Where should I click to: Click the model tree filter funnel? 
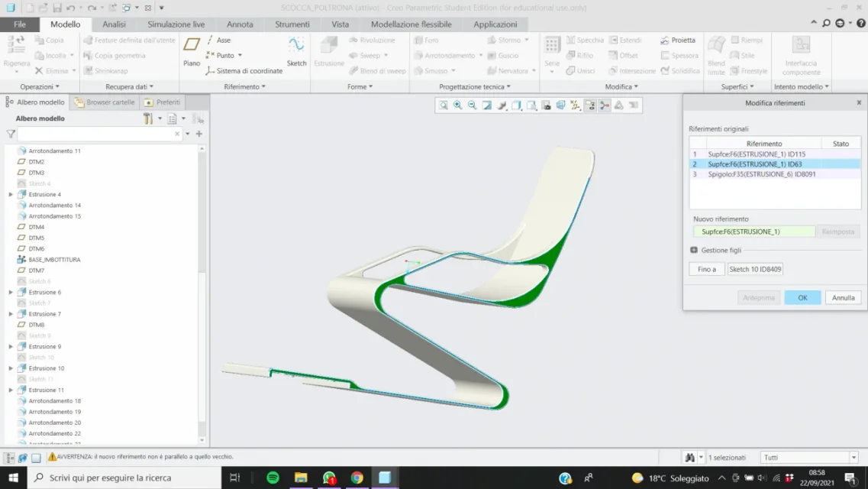pyautogui.click(x=11, y=134)
